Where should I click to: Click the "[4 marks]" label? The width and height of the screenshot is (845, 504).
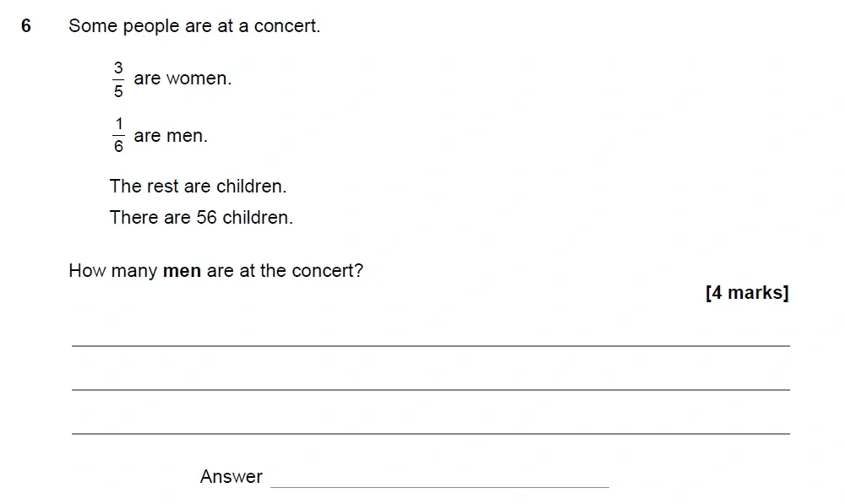[747, 293]
